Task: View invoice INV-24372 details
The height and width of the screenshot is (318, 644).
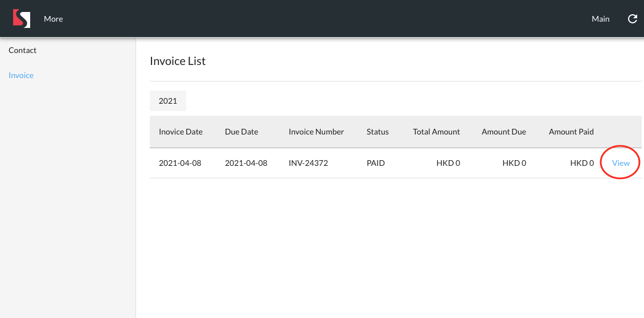Action: pyautogui.click(x=621, y=163)
